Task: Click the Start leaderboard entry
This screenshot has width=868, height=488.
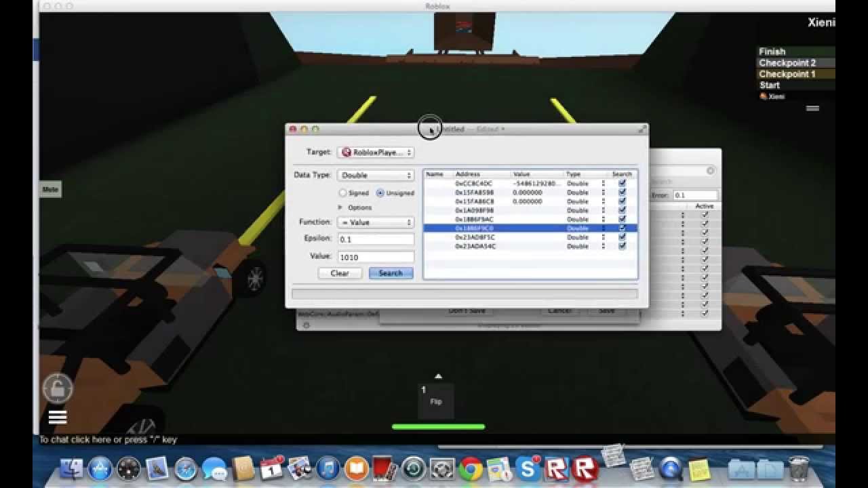Action: [x=796, y=85]
